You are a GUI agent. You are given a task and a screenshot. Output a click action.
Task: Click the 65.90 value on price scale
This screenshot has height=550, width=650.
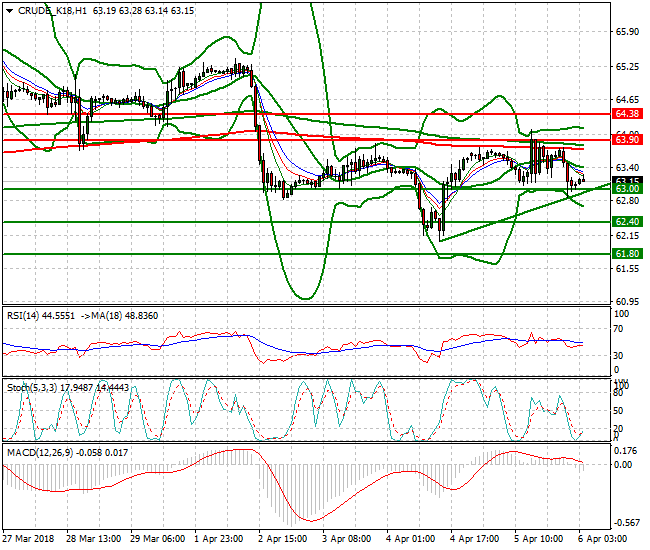click(x=628, y=32)
